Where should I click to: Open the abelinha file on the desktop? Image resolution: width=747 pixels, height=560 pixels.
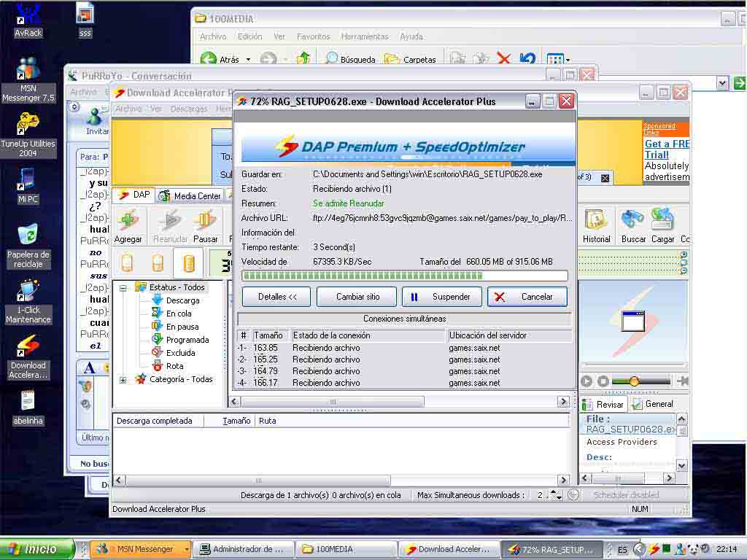[x=28, y=408]
